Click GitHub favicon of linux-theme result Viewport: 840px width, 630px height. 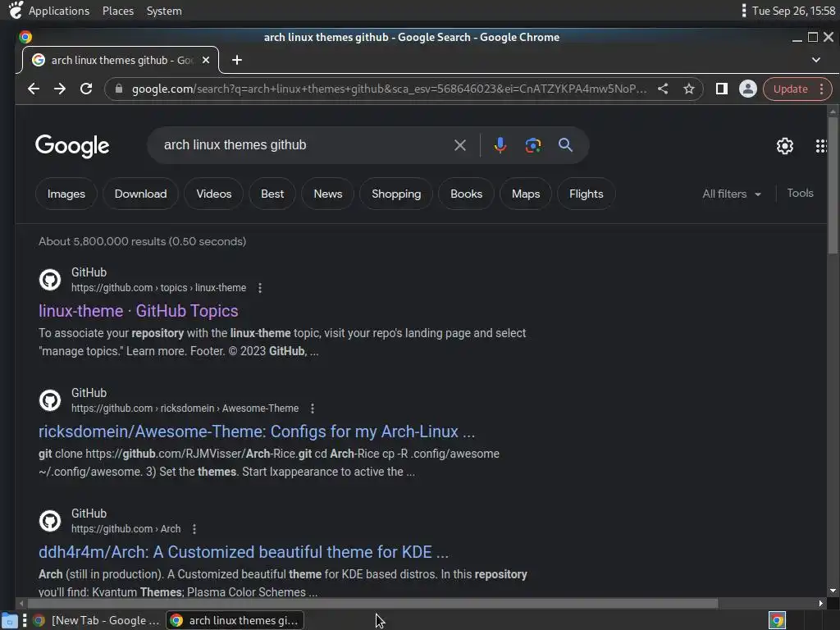(50, 280)
